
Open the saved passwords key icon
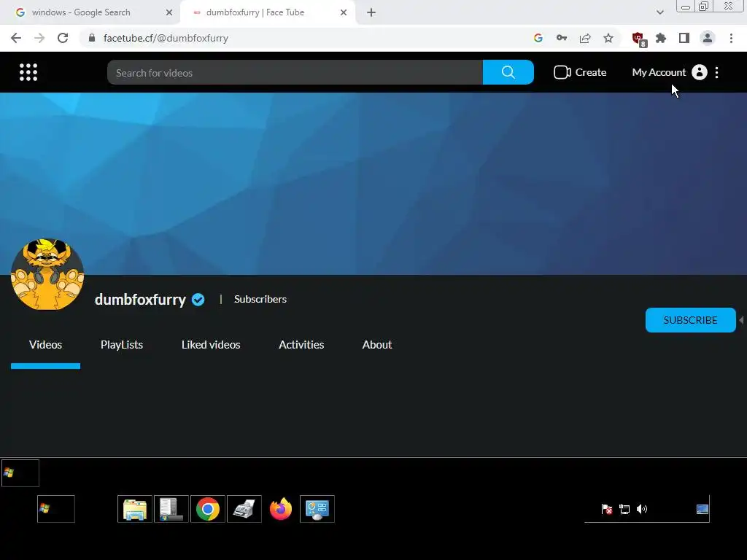[562, 38]
